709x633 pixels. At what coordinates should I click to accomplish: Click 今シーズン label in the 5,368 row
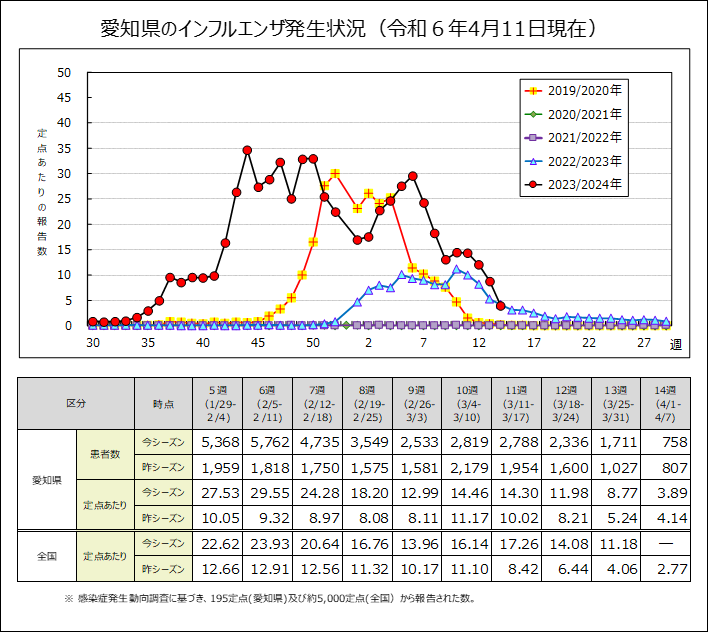point(163,442)
